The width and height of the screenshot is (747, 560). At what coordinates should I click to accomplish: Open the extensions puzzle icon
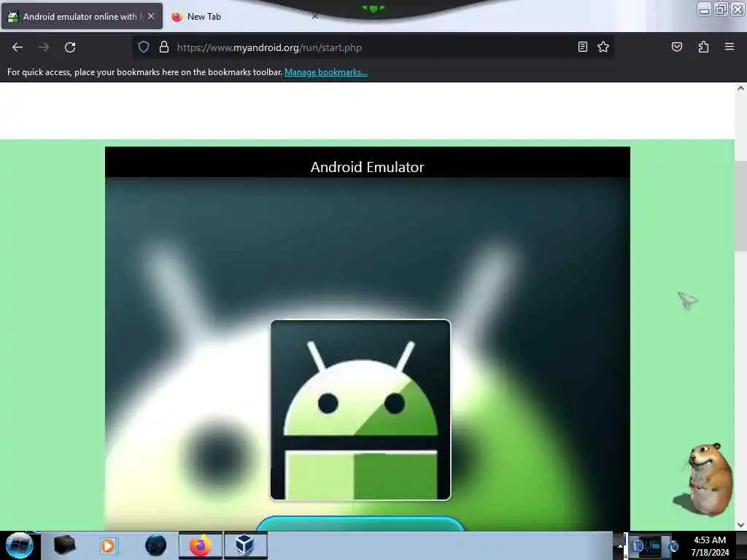(x=703, y=47)
